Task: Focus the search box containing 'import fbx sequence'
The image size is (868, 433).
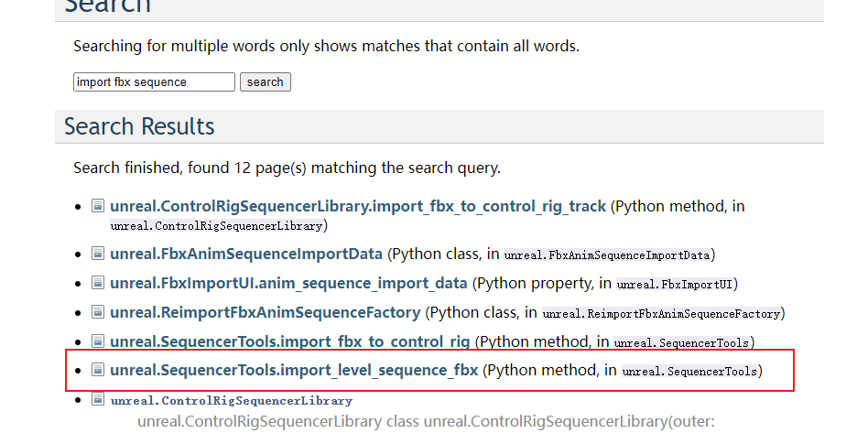Action: coord(154,82)
